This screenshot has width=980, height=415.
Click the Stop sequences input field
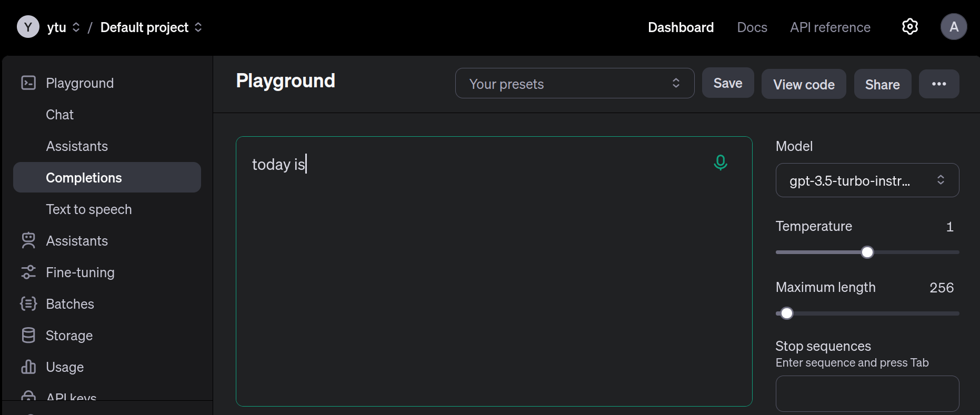click(x=867, y=393)
